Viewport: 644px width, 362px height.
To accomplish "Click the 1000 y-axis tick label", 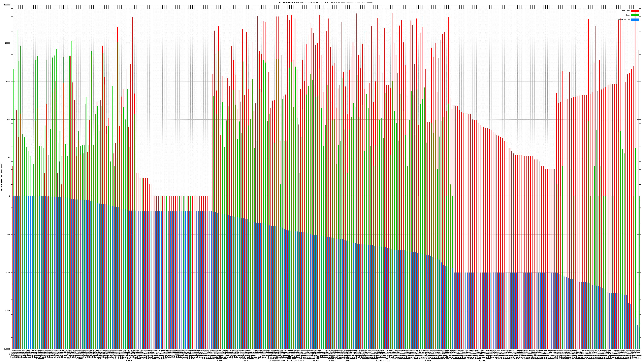I will pos(8,81).
